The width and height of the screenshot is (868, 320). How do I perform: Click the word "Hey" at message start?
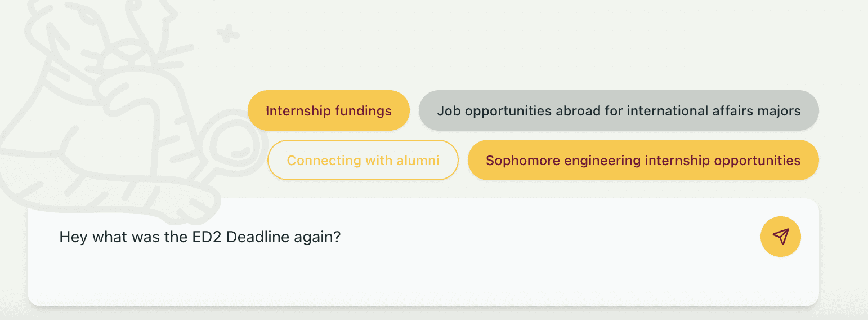tap(74, 237)
